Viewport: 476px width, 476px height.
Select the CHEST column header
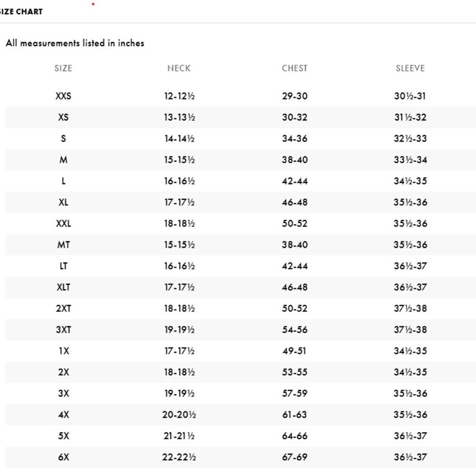coord(295,68)
